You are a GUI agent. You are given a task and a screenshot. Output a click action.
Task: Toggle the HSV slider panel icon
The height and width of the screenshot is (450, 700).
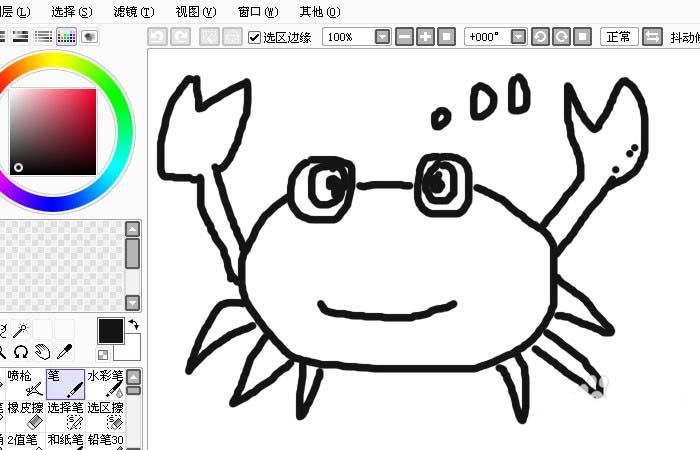(x=20, y=37)
